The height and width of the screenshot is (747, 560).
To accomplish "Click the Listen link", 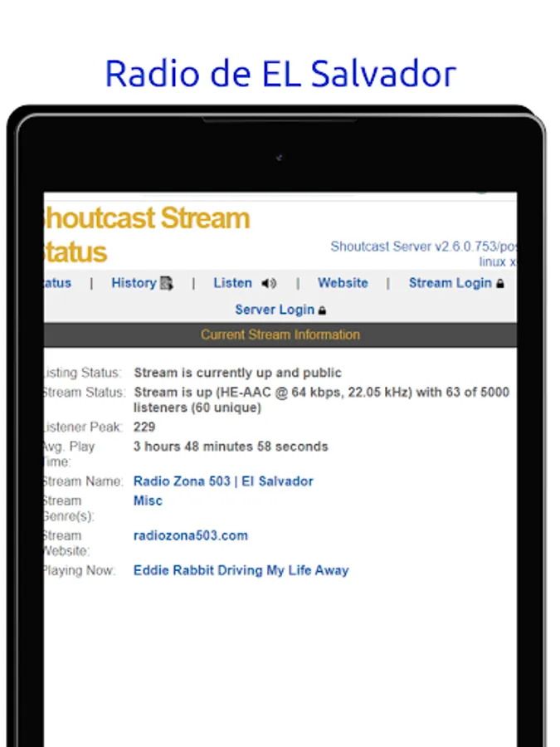I will [x=232, y=283].
